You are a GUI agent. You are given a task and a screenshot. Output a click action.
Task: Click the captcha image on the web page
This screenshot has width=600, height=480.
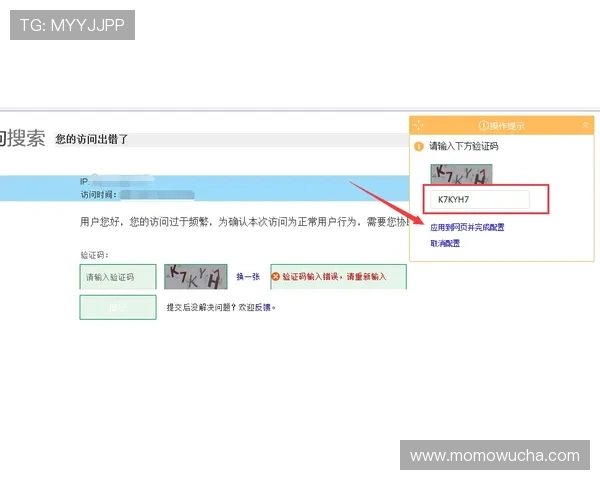point(196,276)
